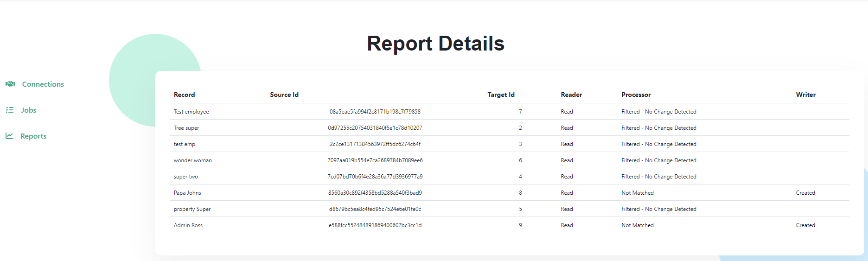
Task: Click source id 8560a30c892f4358bd5288a540f3bad9
Action: click(x=375, y=193)
